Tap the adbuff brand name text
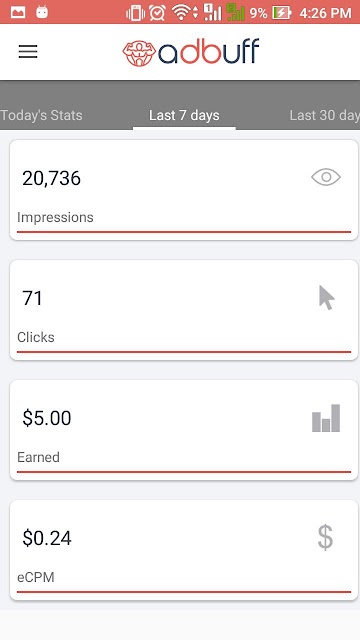The image size is (360, 640). [x=209, y=52]
